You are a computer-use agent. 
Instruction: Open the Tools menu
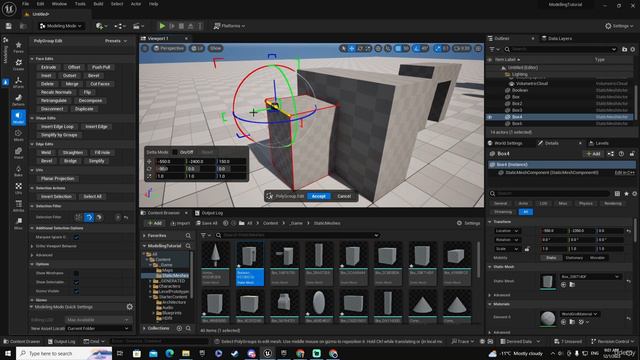(80, 4)
